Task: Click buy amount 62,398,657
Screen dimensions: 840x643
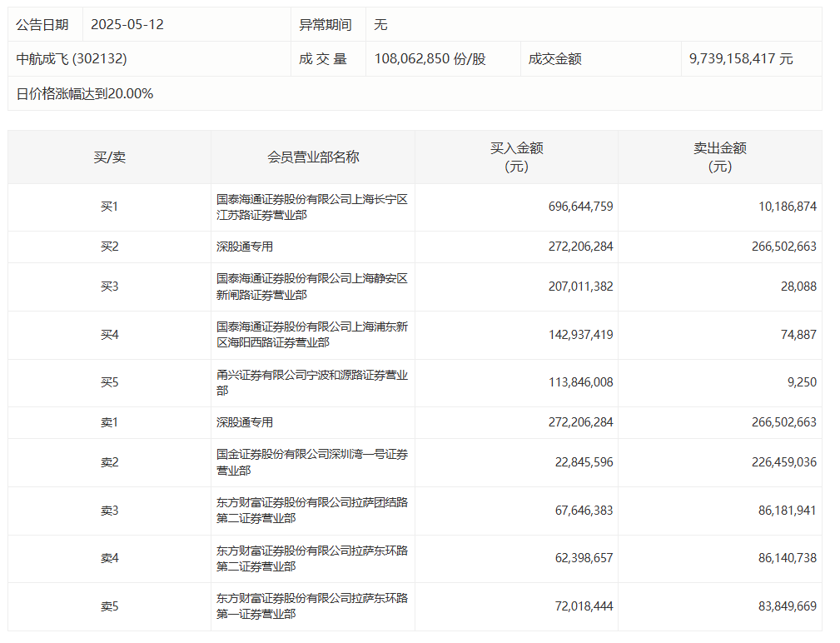Action: coord(584,558)
